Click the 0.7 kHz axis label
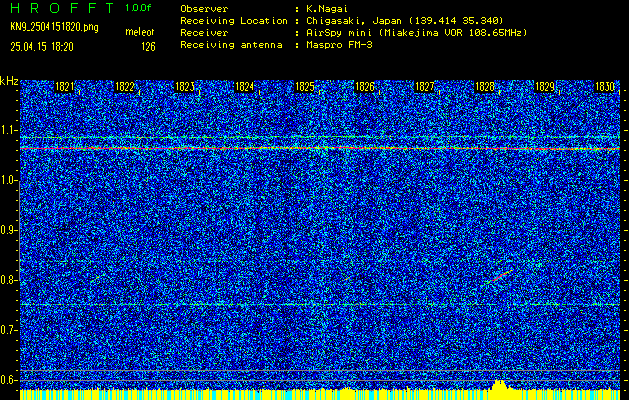Image resolution: width=629 pixels, height=400 pixels. click(9, 330)
